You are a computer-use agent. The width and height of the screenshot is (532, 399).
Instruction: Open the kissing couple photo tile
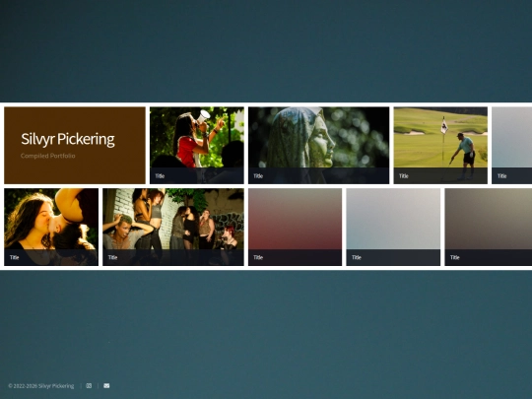pos(51,227)
